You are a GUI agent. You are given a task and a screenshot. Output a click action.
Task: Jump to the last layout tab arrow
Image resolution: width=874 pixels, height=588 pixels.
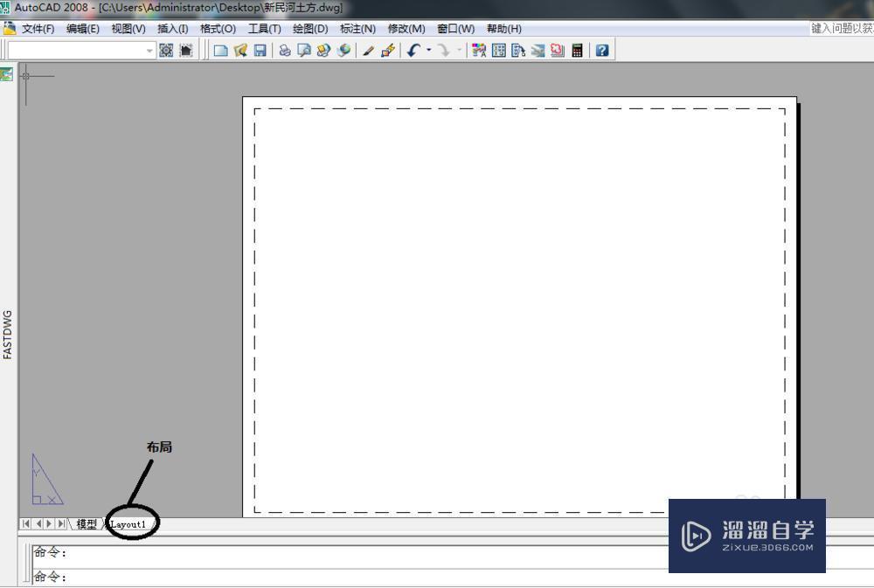click(x=61, y=524)
